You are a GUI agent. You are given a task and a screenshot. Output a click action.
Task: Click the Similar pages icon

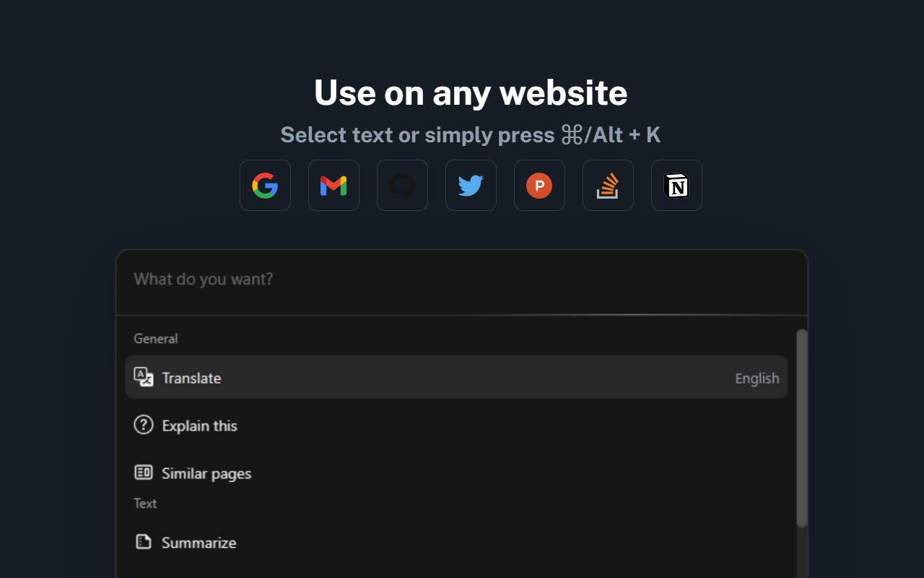(144, 473)
